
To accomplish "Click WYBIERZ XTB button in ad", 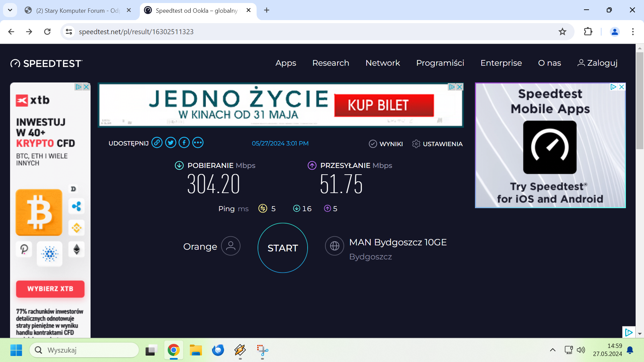I will point(50,289).
